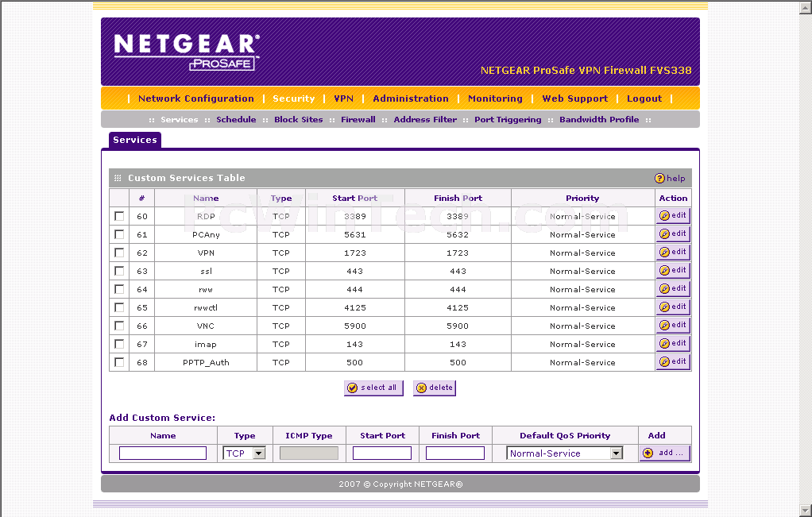Open edit for VNC service
Image resolution: width=812 pixels, height=517 pixels.
(x=673, y=325)
